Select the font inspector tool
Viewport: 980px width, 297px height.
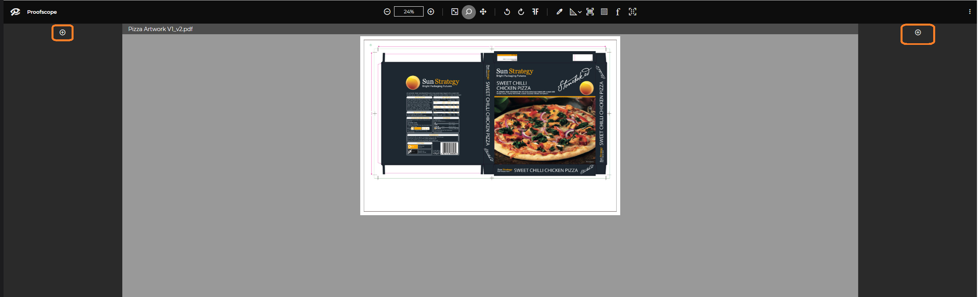pyautogui.click(x=618, y=12)
